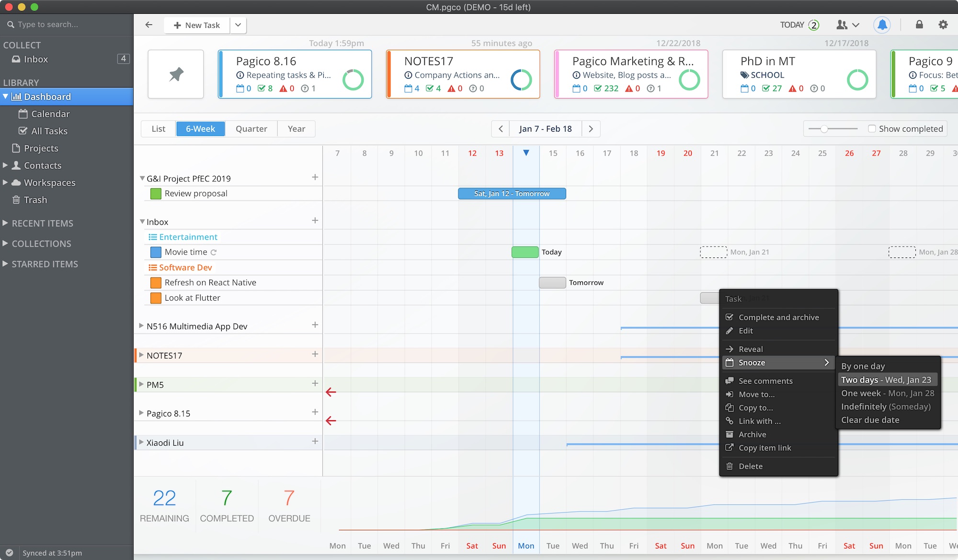This screenshot has width=958, height=560.
Task: Click the today marker triangle in timeline
Action: 526,153
